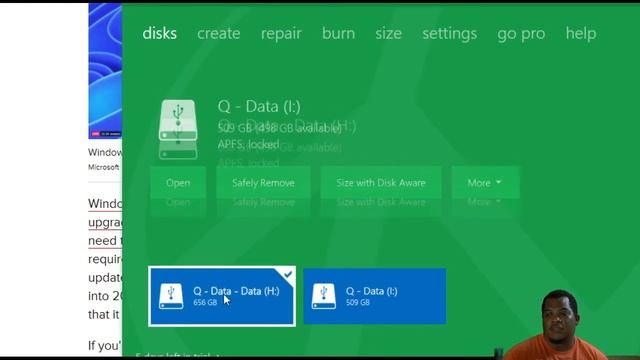Click the browser article thumbnail image

click(105, 71)
